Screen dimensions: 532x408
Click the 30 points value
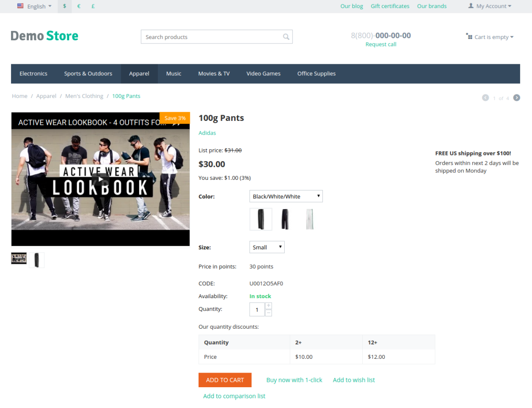point(261,267)
